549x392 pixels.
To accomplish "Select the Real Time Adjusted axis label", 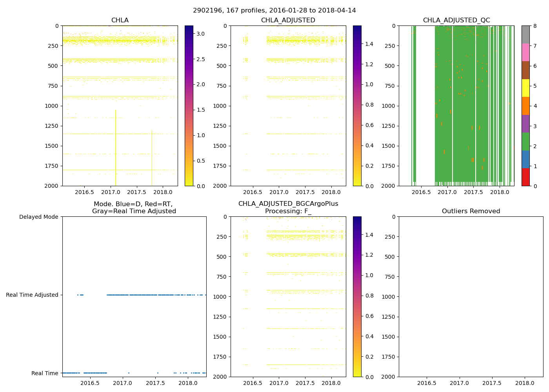I will coord(32,295).
